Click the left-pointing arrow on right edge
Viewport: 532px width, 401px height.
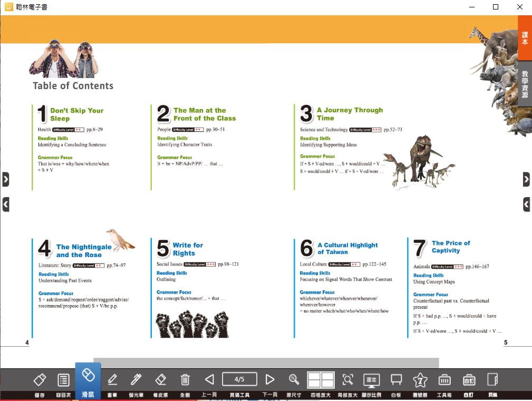click(x=526, y=204)
